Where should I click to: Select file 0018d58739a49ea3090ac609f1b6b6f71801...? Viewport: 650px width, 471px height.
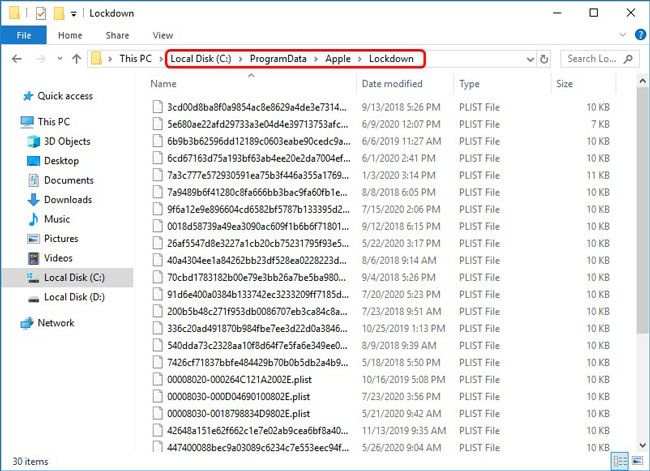click(x=258, y=226)
